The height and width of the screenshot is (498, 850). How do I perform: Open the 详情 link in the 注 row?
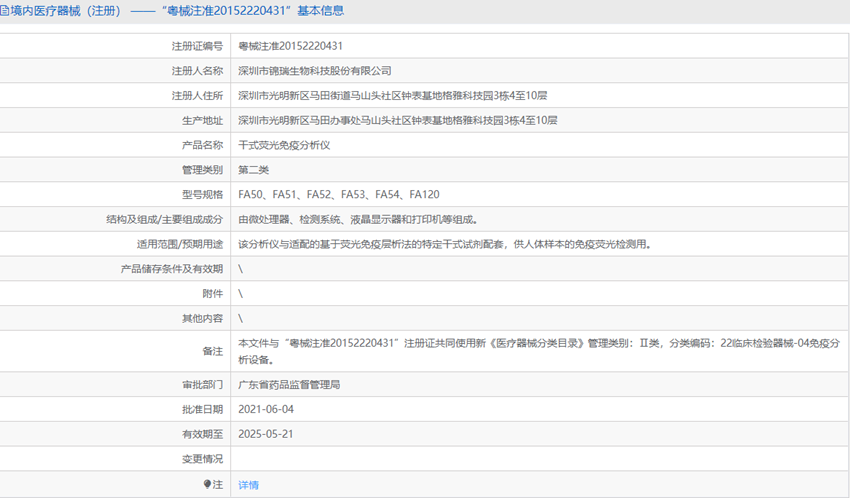248,485
